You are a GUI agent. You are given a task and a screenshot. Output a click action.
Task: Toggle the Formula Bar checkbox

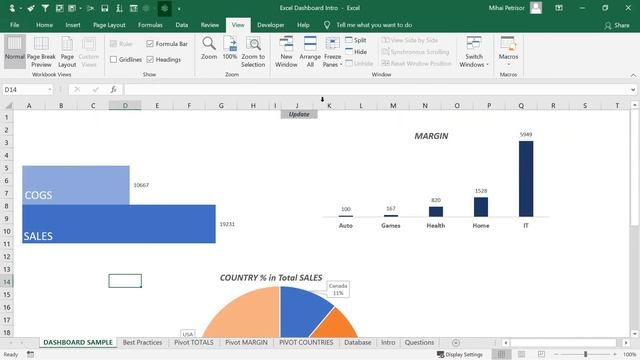click(150, 44)
